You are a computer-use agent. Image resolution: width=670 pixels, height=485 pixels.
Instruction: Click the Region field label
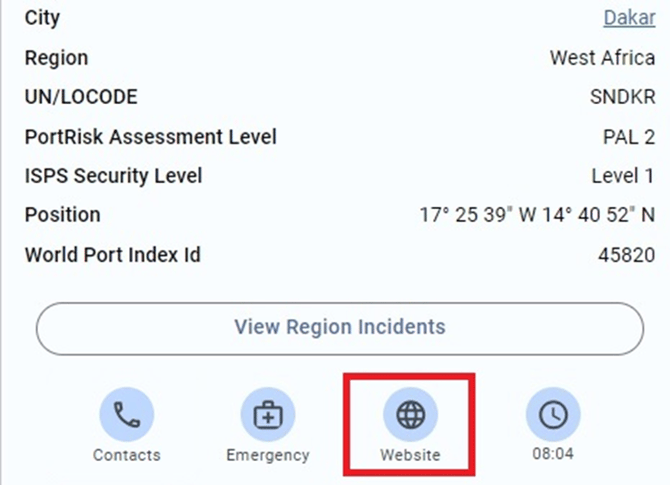[x=56, y=57]
